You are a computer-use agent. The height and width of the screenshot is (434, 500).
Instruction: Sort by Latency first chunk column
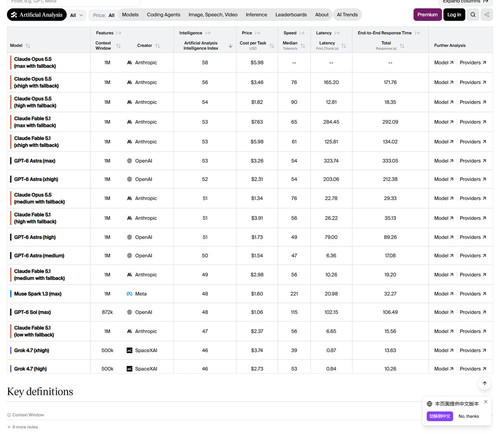click(x=344, y=46)
